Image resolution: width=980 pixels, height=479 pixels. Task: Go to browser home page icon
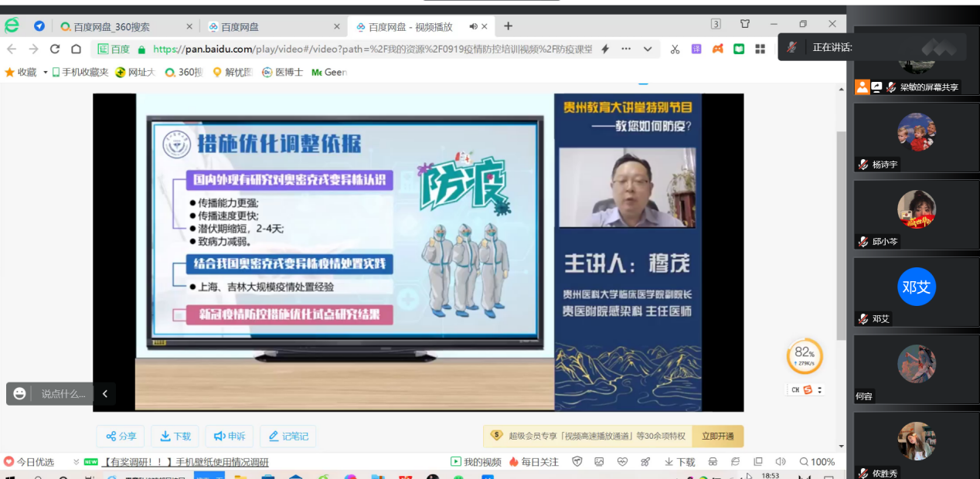(76, 49)
